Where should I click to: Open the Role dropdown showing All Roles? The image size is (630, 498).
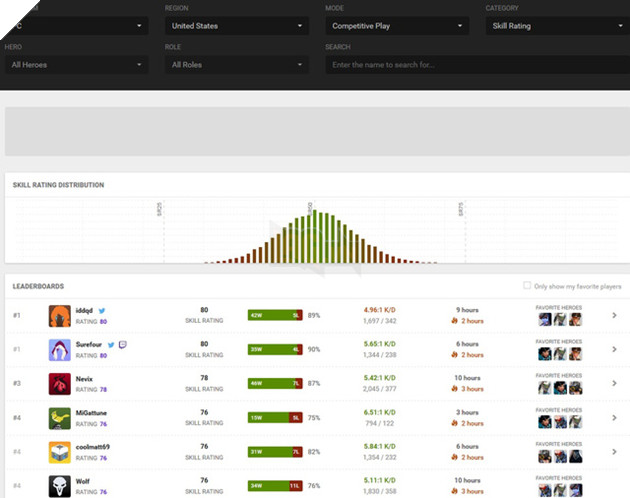tap(237, 65)
